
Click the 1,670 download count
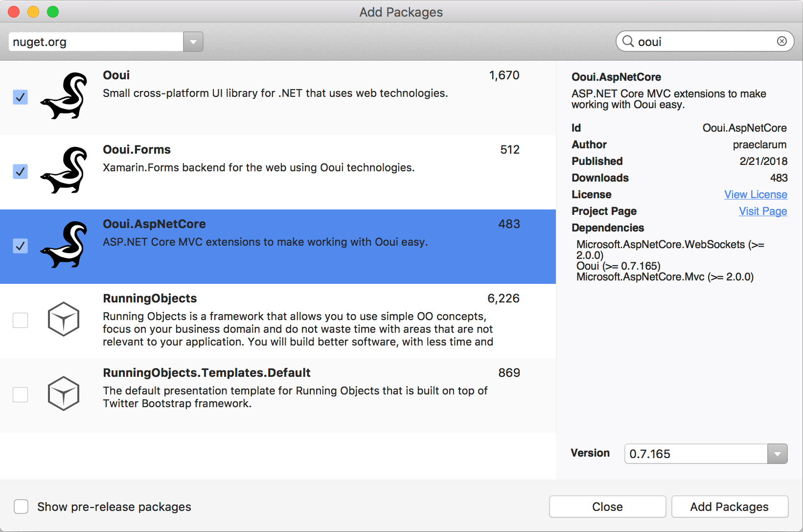(504, 75)
